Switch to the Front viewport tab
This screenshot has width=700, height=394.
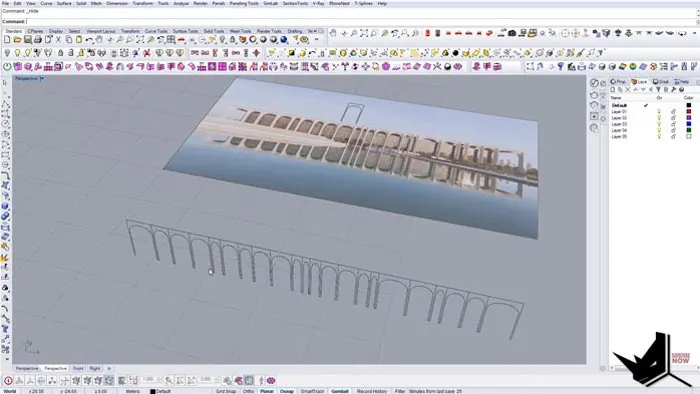click(x=78, y=369)
